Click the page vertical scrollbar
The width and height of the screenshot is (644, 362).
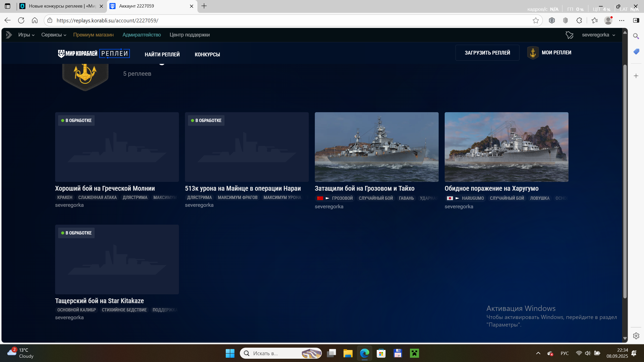click(625, 181)
